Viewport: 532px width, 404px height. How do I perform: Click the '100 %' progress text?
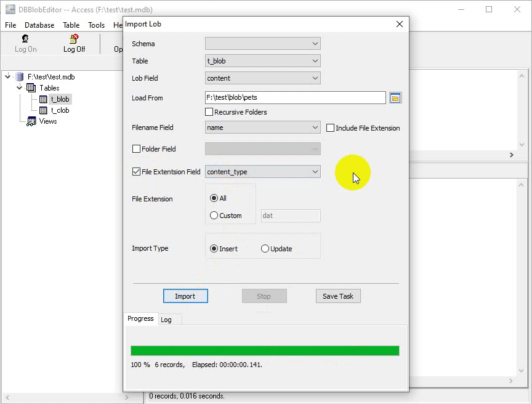[x=140, y=365]
